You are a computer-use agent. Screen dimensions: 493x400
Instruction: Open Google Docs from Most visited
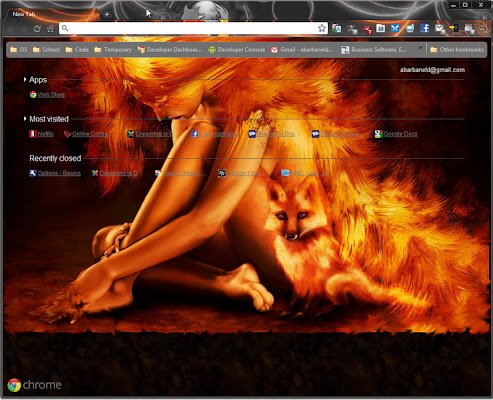tap(396, 134)
